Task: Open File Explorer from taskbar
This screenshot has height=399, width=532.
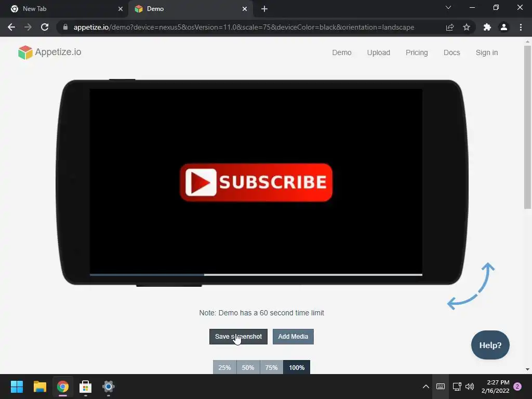Action: tap(39, 387)
